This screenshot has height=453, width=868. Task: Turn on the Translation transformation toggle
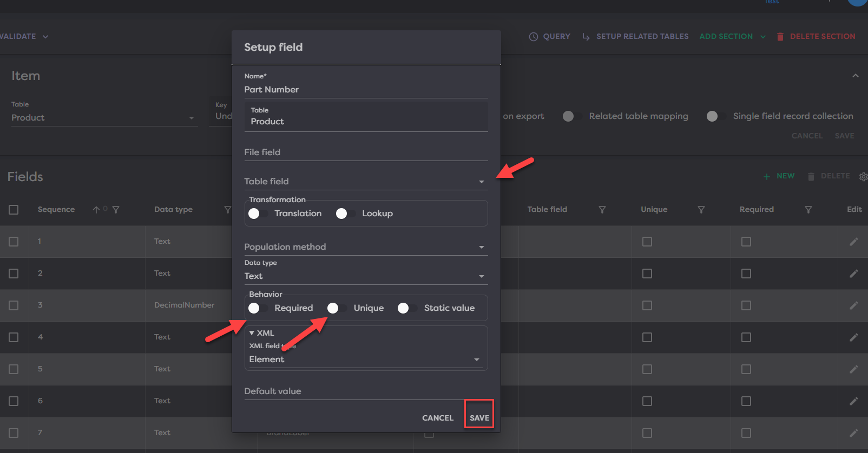[x=258, y=214]
